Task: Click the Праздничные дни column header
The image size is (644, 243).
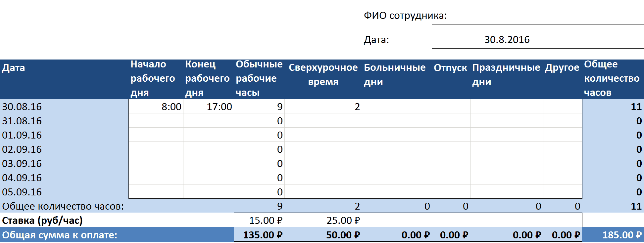Action: [506, 75]
